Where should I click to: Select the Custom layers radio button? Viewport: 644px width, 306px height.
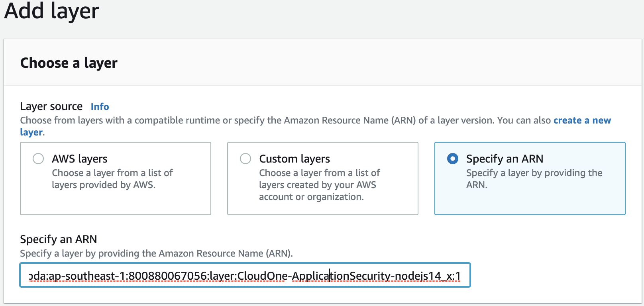[245, 159]
